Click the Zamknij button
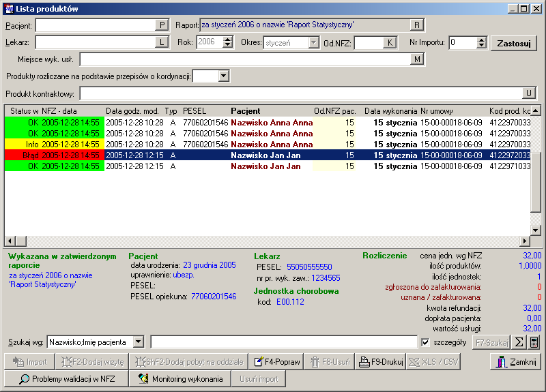Screen dimensions: 546x392 click(516, 362)
